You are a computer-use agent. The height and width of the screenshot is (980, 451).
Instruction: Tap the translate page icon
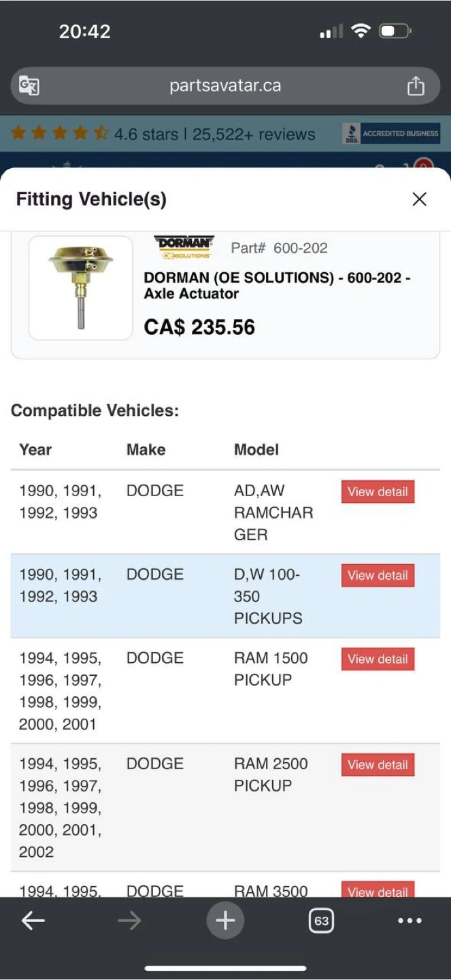(29, 86)
